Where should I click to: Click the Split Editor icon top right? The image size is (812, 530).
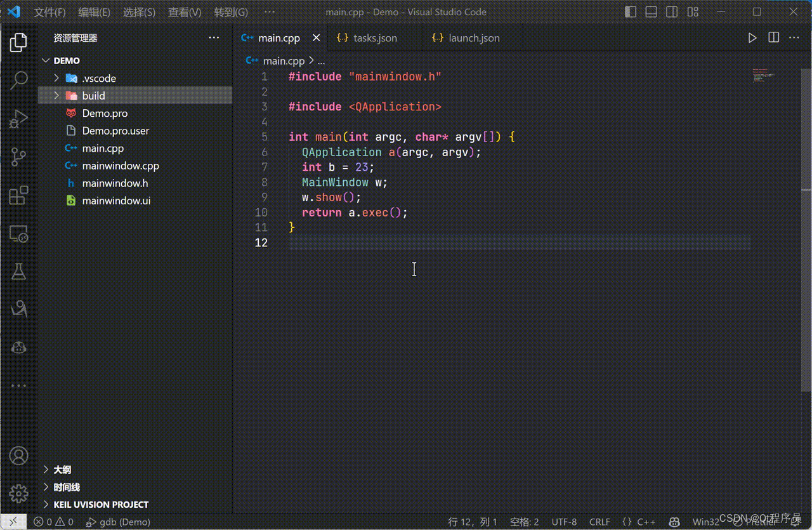[x=773, y=37]
